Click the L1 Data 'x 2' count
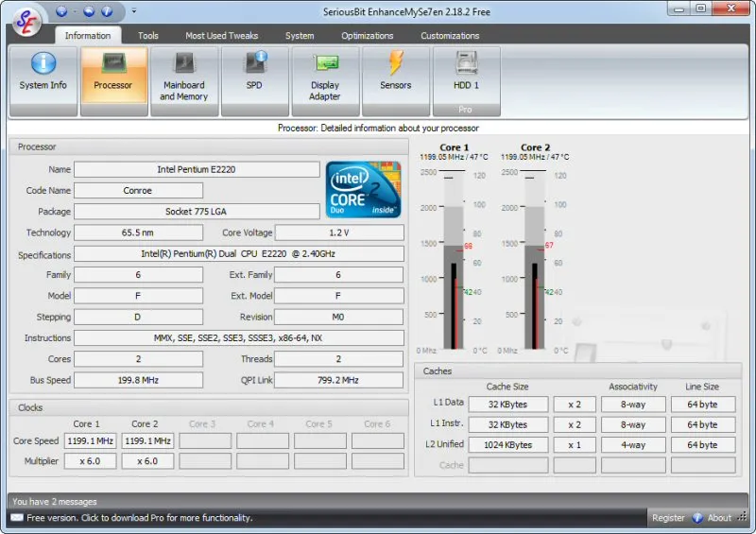This screenshot has width=756, height=534. [575, 405]
